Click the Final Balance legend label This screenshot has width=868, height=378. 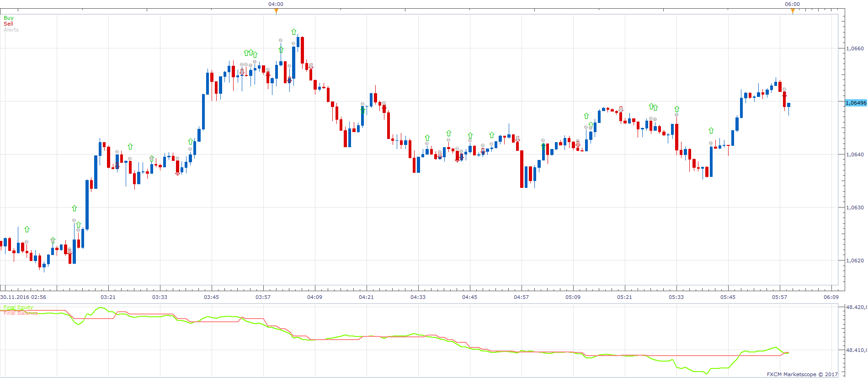pyautogui.click(x=21, y=313)
